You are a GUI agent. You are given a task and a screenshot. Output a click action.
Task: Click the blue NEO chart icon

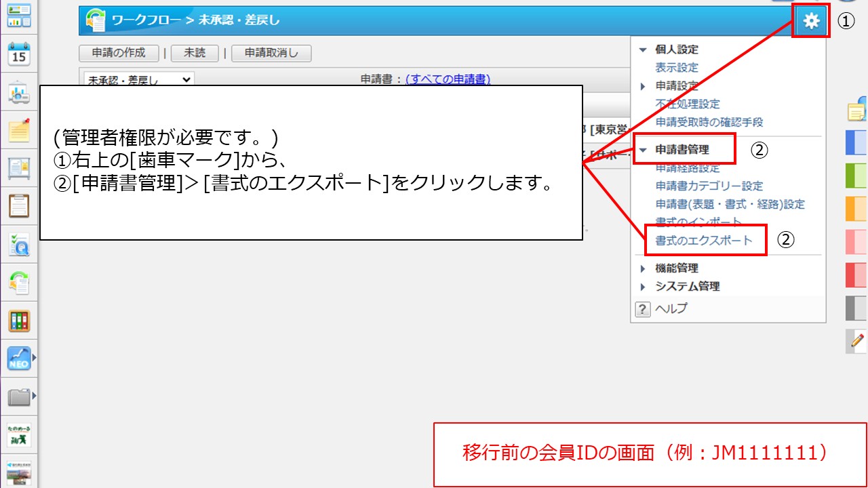pyautogui.click(x=19, y=357)
